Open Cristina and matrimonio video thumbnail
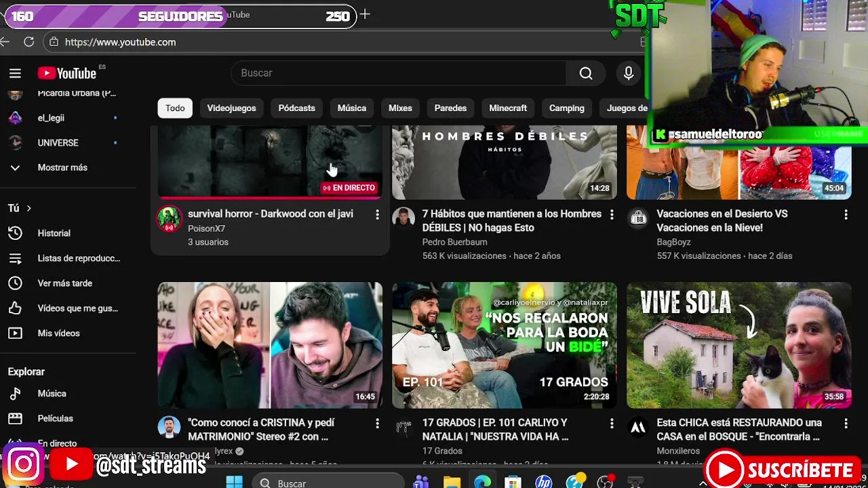Image resolution: width=868 pixels, height=488 pixels. [270, 345]
